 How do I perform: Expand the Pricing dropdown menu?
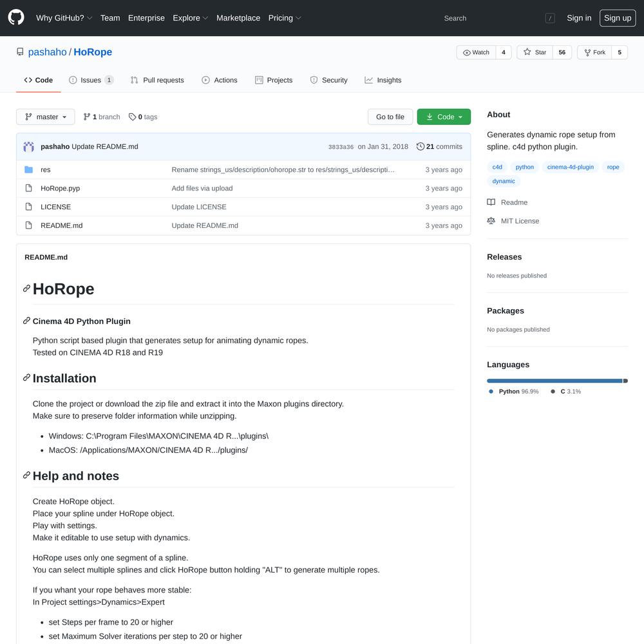[285, 18]
